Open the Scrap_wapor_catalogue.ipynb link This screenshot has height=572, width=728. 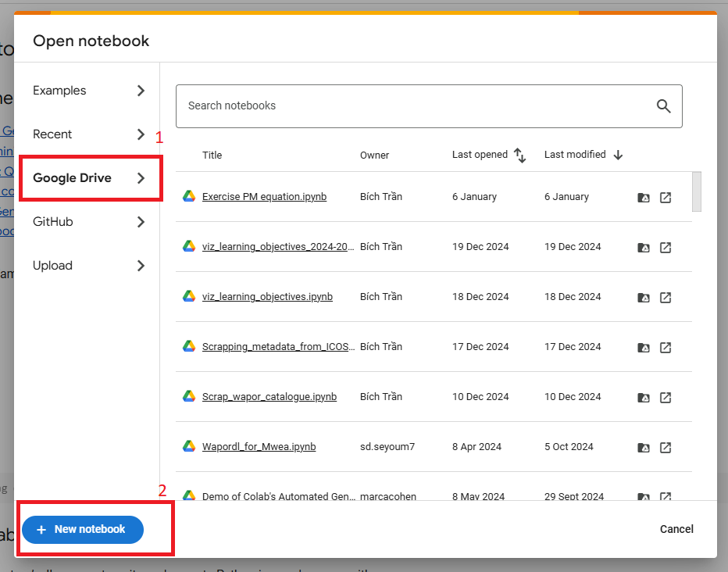[269, 397]
